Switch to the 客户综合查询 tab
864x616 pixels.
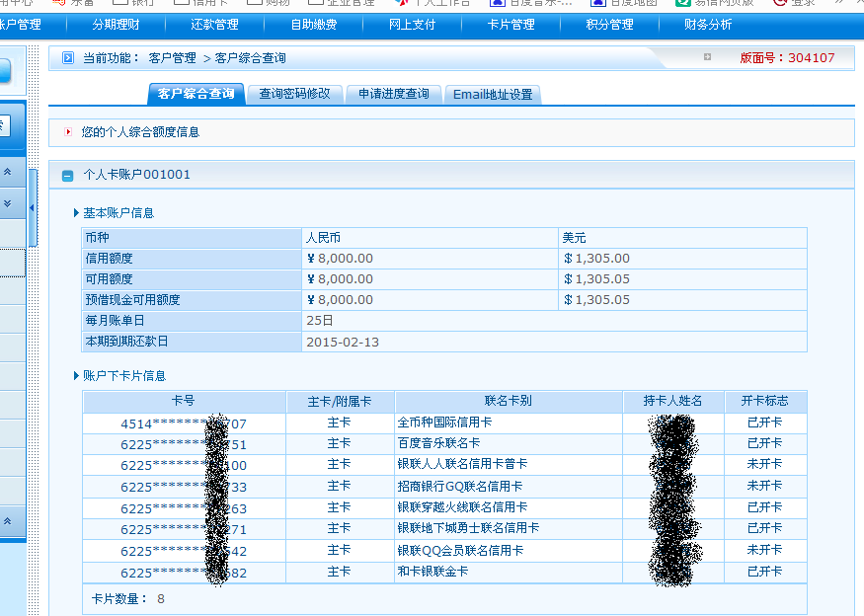pos(196,94)
